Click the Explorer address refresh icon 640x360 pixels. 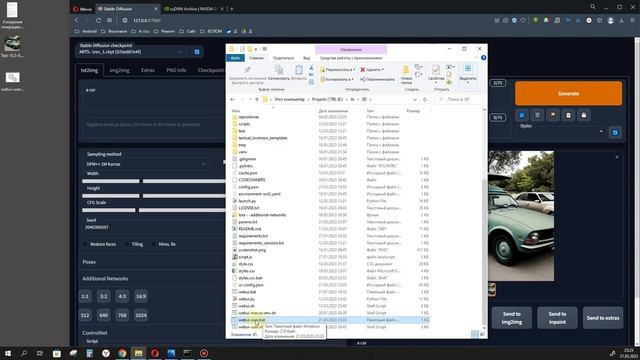(x=425, y=99)
